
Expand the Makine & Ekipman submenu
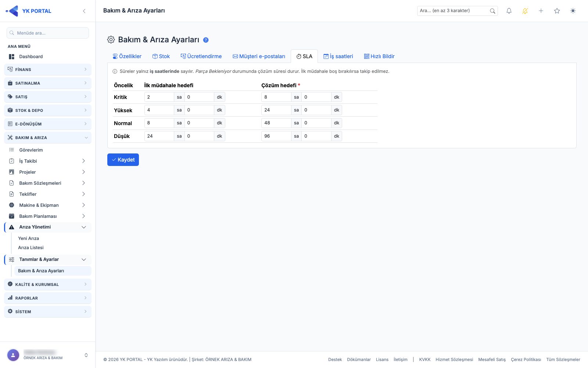pyautogui.click(x=48, y=205)
